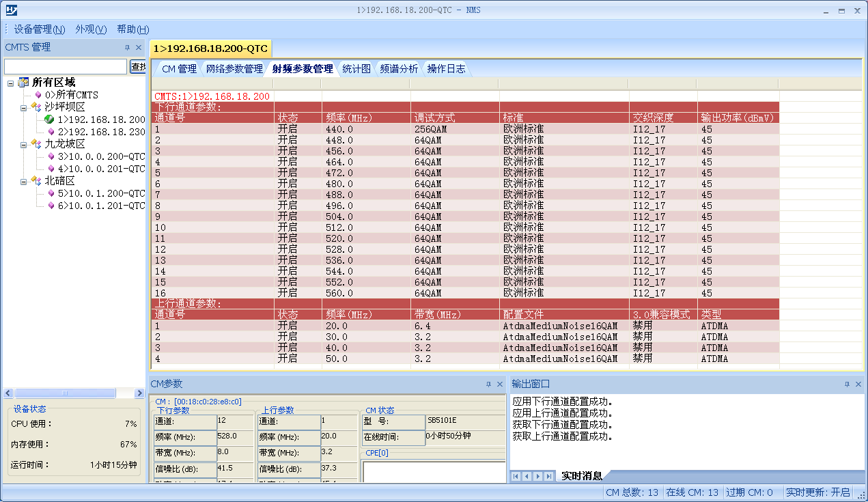The height and width of the screenshot is (502, 868).
Task: Click the 实时更新: 开启 status entry
Action: [817, 492]
